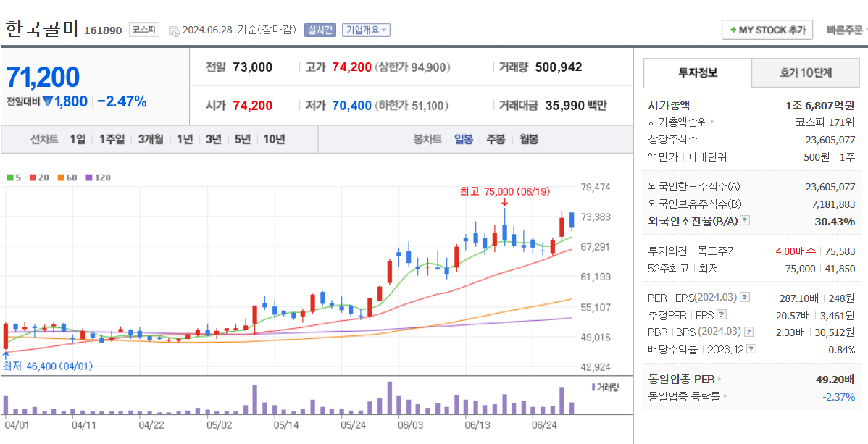Click the 06/03 date on chart axis
This screenshot has width=868, height=444.
tap(409, 425)
